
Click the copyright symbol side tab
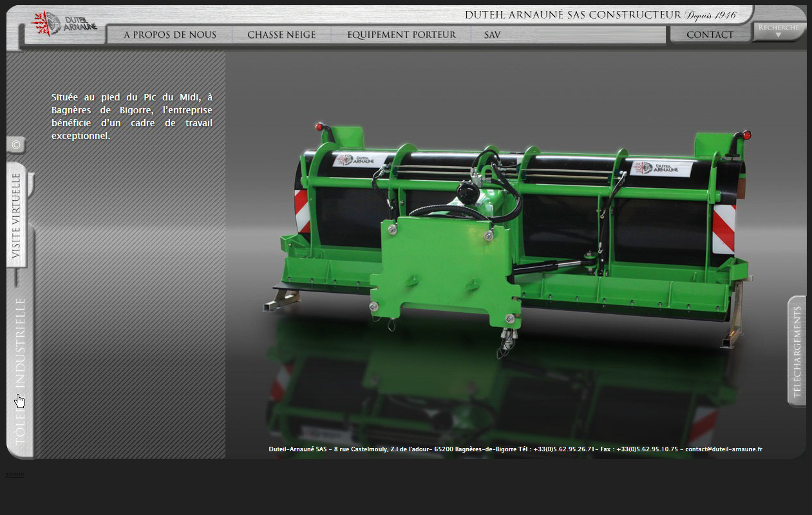pos(16,145)
